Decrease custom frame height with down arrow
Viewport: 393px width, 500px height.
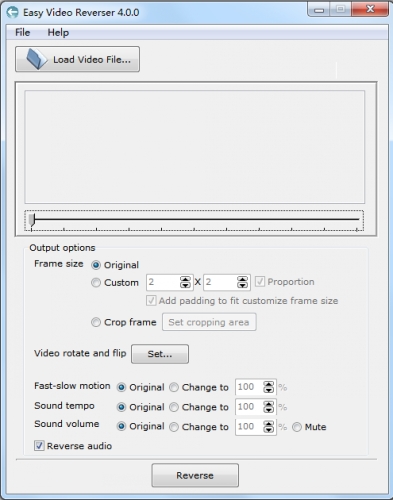[x=242, y=285]
